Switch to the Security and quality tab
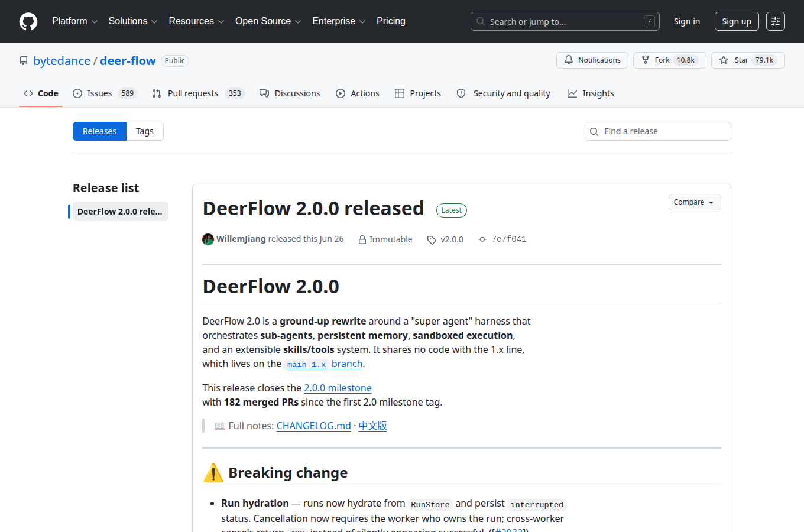The width and height of the screenshot is (804, 532). click(x=504, y=93)
